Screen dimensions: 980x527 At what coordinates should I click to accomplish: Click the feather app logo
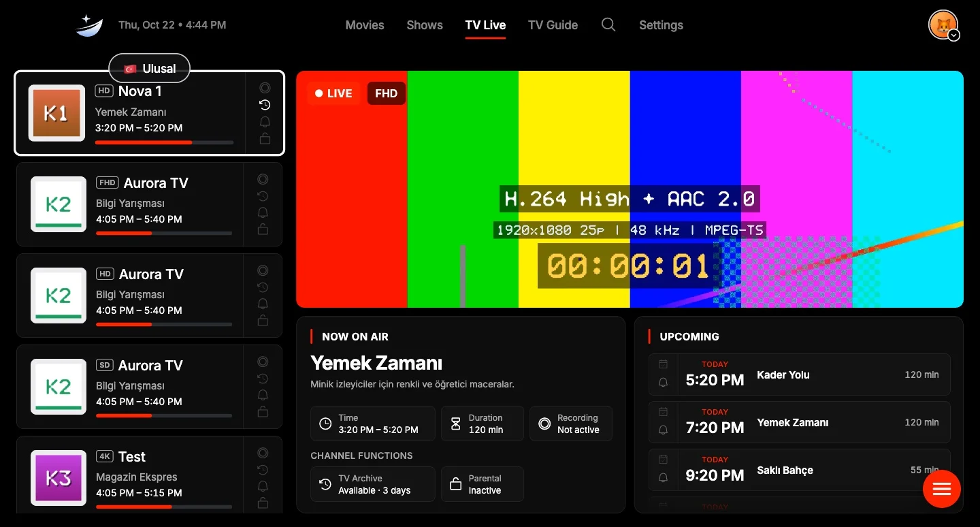pos(89,25)
